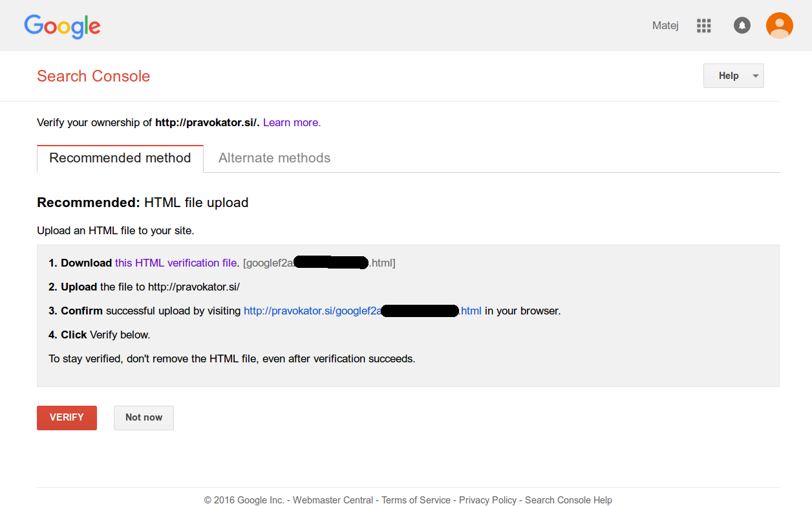The image size is (812, 506).
Task: Click the '© 2016 Google Inc.' footer text
Action: [244, 500]
